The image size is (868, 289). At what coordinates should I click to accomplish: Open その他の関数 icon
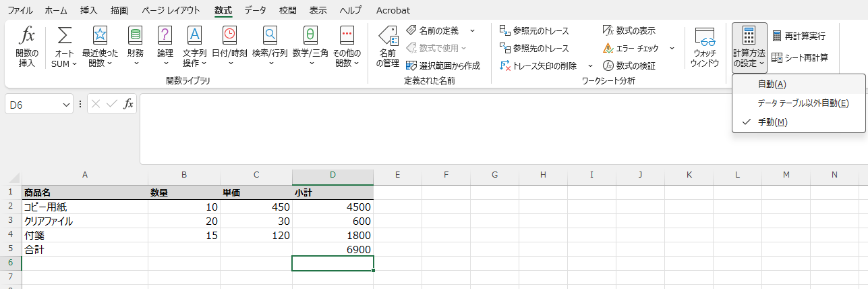[347, 35]
